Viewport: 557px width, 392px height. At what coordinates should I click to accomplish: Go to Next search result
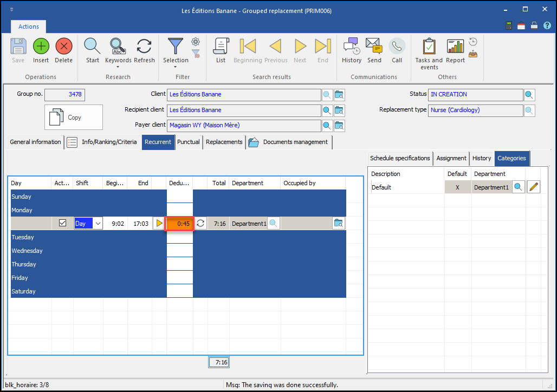tap(300, 46)
